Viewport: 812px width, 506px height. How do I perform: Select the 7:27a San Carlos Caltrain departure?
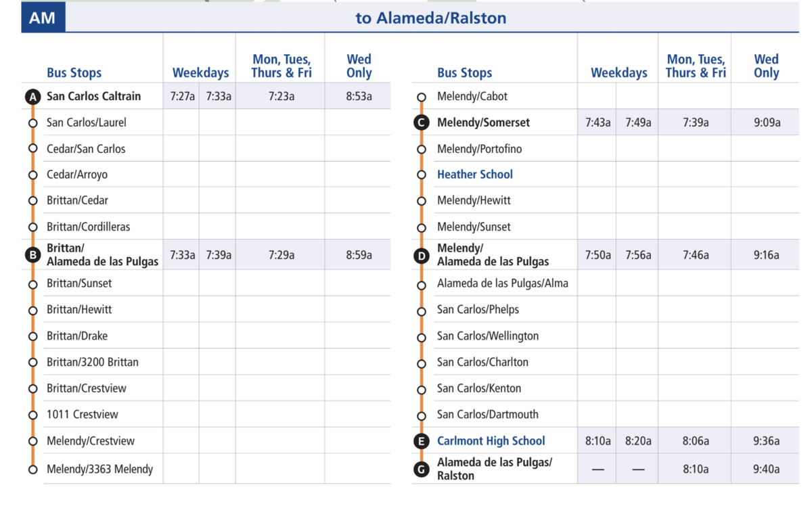182,97
